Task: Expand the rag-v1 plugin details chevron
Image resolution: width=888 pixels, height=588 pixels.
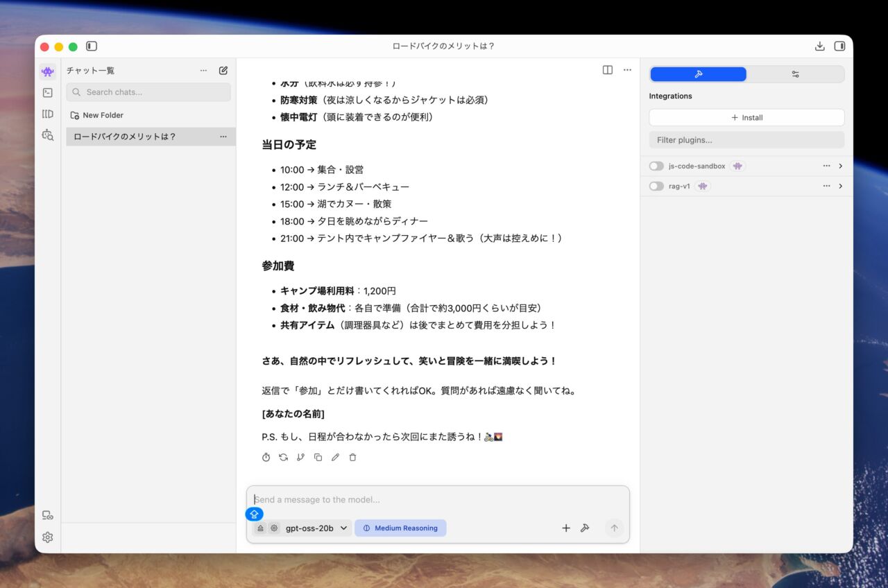Action: (x=840, y=187)
